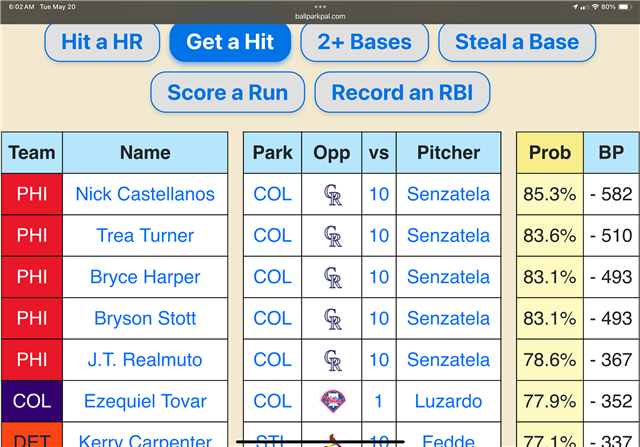This screenshot has width=640, height=447.
Task: Click Rockies logo in Bryce Harper row
Action: click(332, 278)
